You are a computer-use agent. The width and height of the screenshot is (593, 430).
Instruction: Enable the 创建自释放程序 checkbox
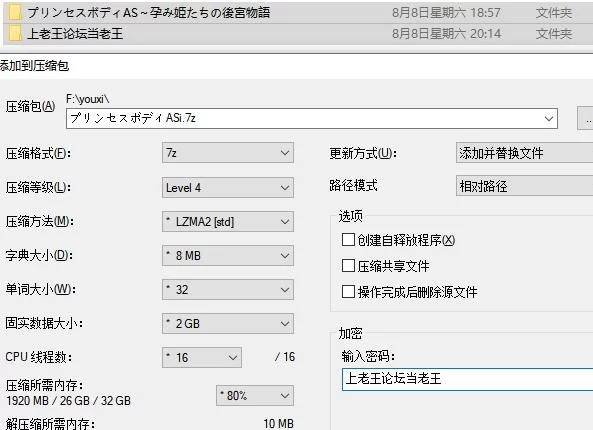click(x=348, y=240)
